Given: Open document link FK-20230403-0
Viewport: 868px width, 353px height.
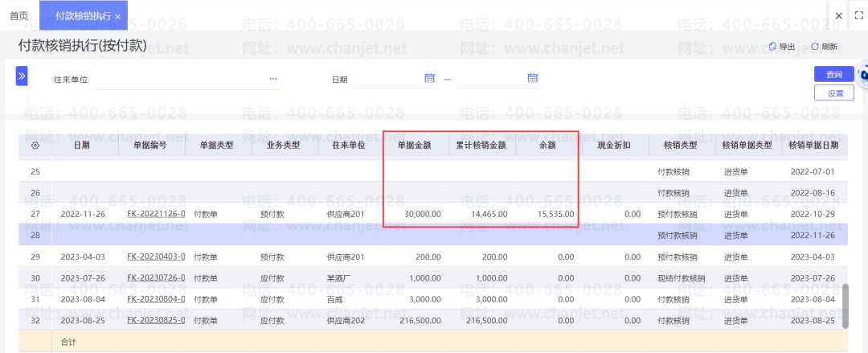Looking at the screenshot, I should point(156,257).
